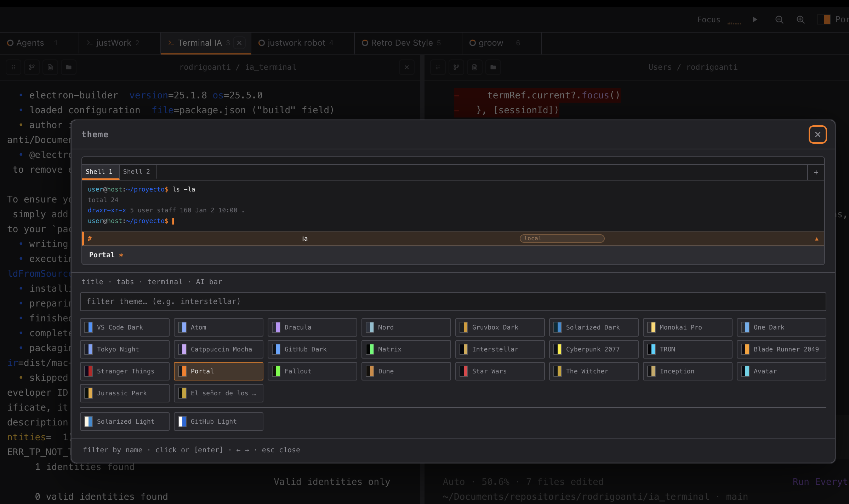Screen dimensions: 849x504
Task: Apply the Avatar theme
Action: 781,371
